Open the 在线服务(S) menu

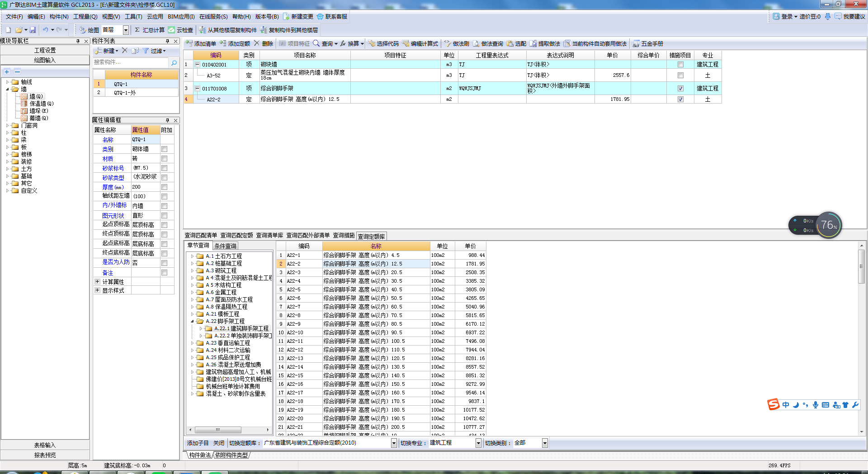point(213,17)
